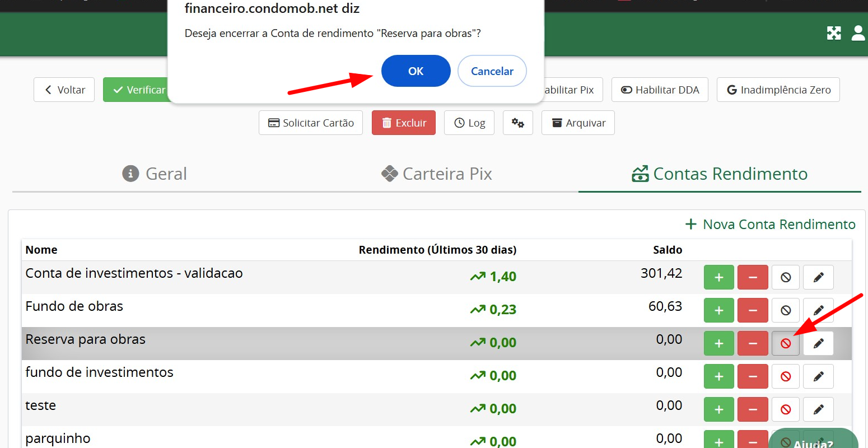
Task: Close the fundo de investimentos account
Action: tap(785, 376)
